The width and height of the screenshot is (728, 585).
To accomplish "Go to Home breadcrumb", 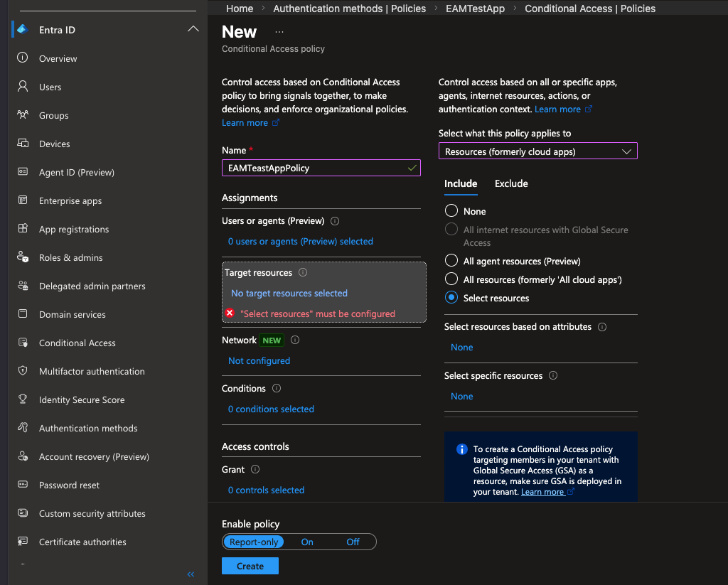I will (x=240, y=9).
